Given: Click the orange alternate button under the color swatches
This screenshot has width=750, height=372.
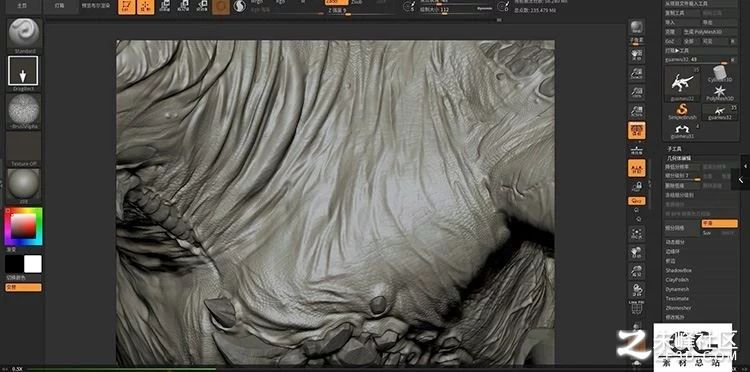Looking at the screenshot, I should [23, 287].
